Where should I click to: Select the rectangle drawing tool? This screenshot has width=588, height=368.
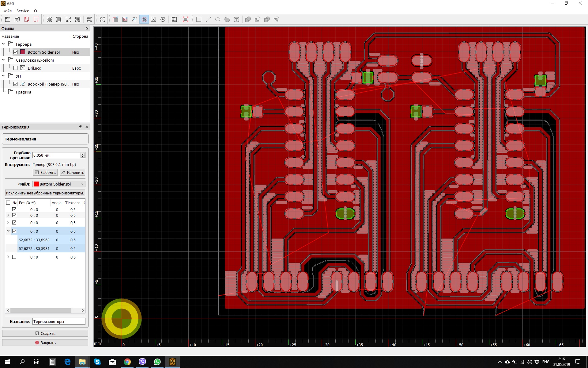199,19
